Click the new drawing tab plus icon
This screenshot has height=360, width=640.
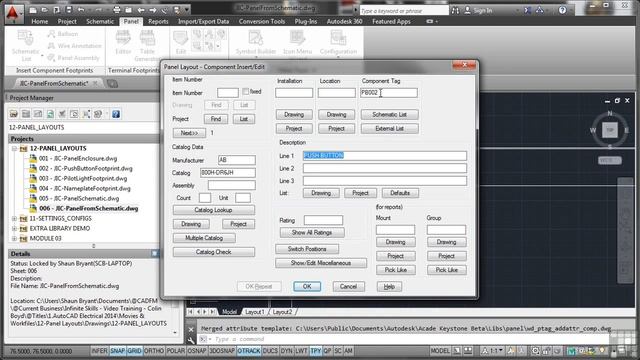click(112, 84)
